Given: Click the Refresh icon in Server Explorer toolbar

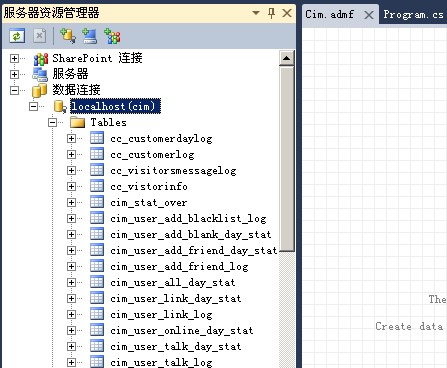Looking at the screenshot, I should [17, 35].
